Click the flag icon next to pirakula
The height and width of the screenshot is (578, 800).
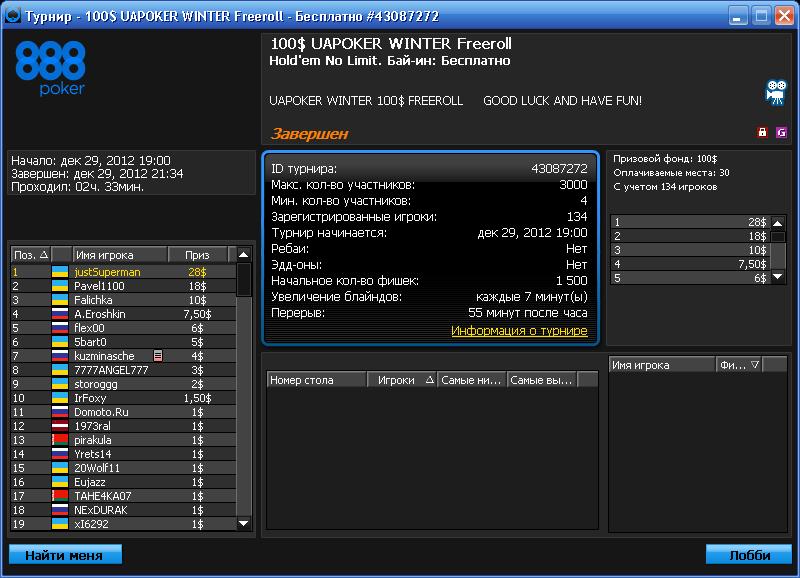(60, 440)
